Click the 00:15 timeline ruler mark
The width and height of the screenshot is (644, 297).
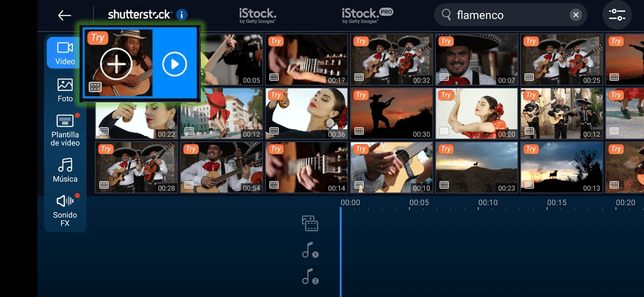(556, 203)
